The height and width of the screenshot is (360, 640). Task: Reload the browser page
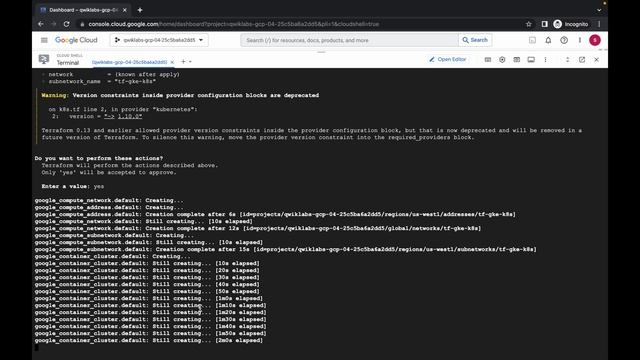(x=67, y=24)
